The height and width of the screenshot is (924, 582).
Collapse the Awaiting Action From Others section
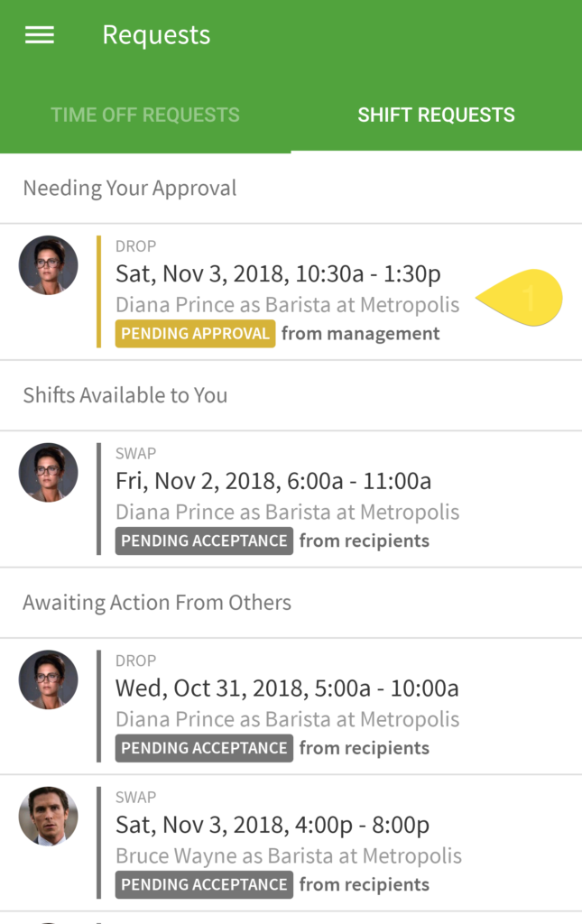tap(155, 603)
